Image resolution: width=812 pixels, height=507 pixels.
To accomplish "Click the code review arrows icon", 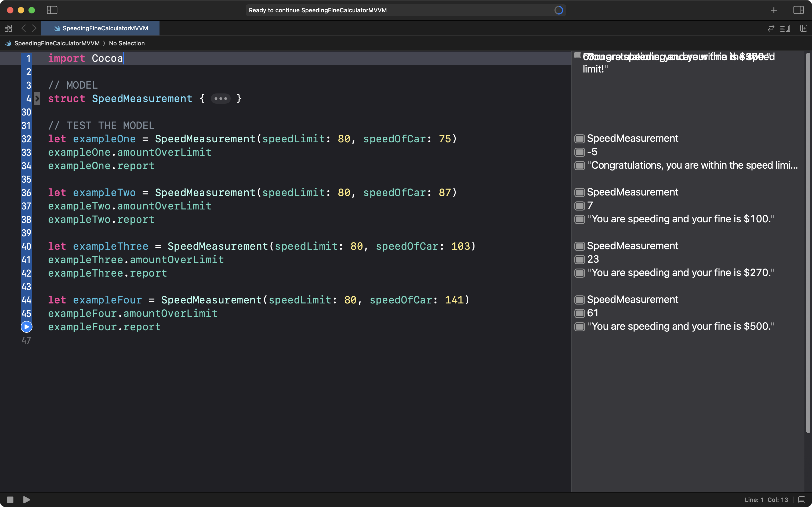I will (x=771, y=28).
